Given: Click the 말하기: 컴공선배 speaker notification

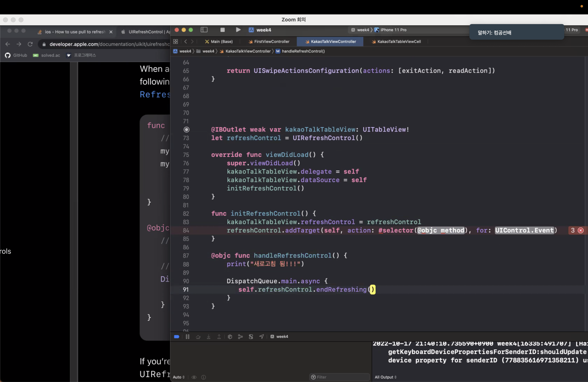Looking at the screenshot, I should click(517, 32).
